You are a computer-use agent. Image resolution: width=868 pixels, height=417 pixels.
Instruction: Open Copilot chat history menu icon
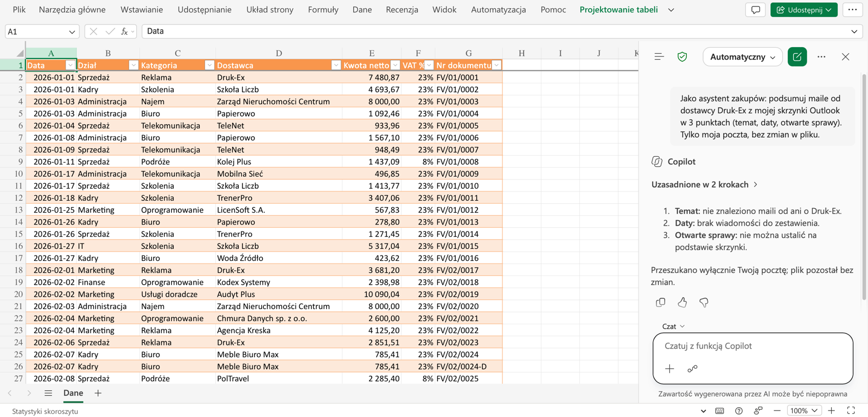click(x=659, y=57)
